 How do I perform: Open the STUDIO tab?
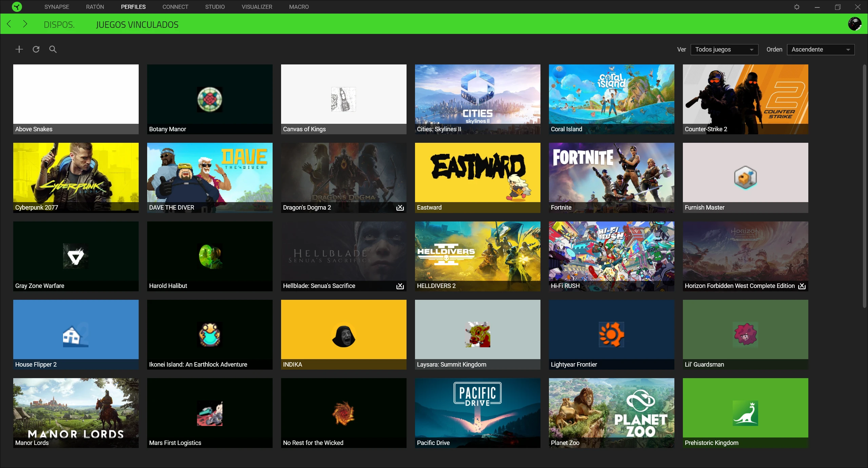[x=215, y=7]
